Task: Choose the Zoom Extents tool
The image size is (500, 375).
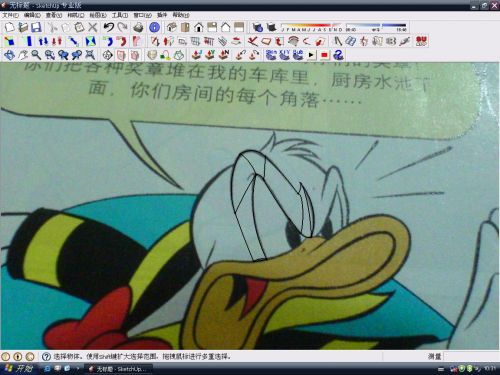Action: pyautogui.click(x=90, y=55)
